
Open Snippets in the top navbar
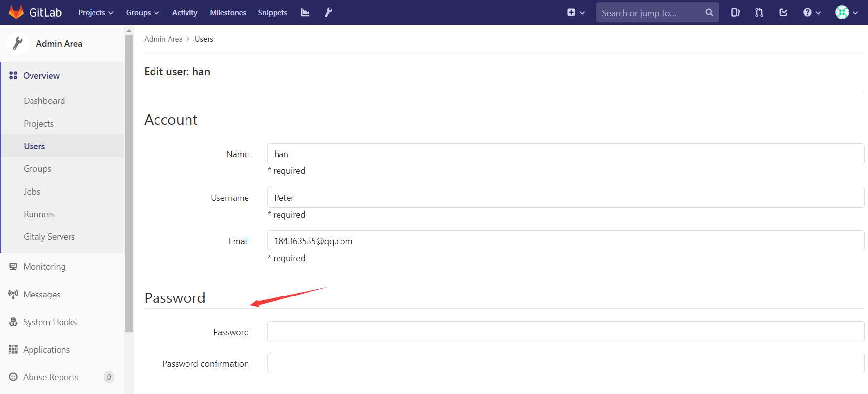[x=273, y=13]
